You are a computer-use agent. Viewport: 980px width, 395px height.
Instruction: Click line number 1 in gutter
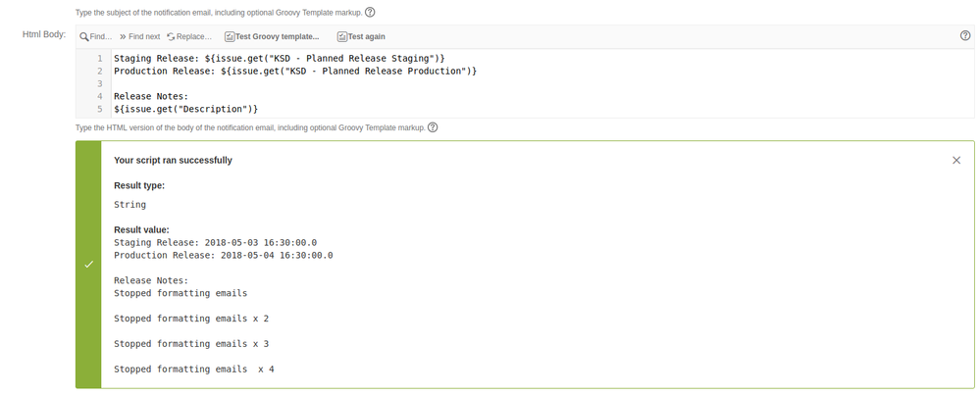(99, 58)
